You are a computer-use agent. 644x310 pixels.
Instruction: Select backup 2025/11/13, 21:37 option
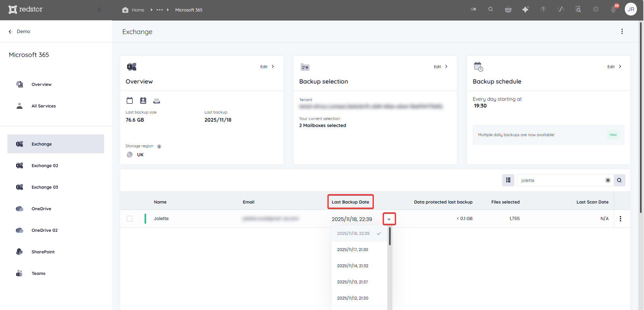[x=359, y=282]
